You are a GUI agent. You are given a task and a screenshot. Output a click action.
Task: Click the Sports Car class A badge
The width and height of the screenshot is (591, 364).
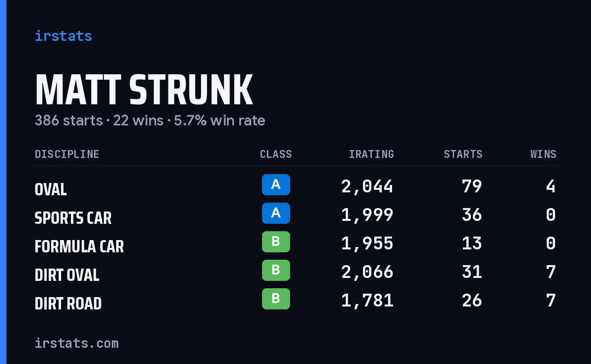click(276, 213)
